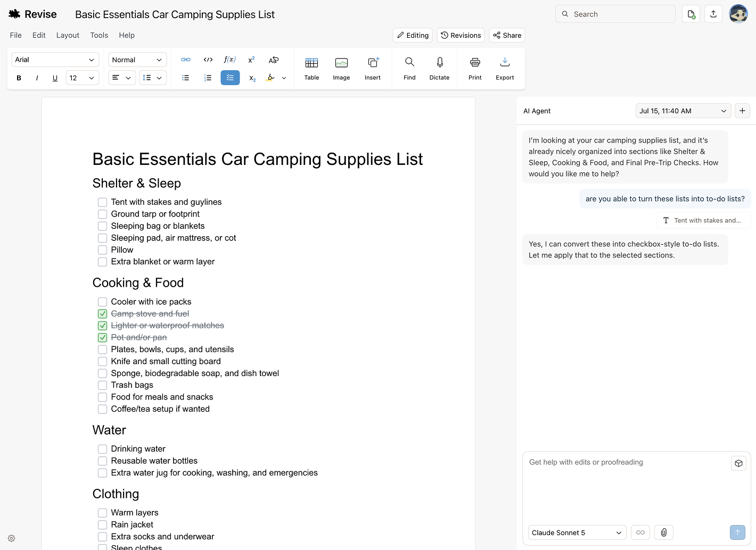This screenshot has height=550, width=756.
Task: Insert an equation with the f(x) icon
Action: (x=229, y=60)
